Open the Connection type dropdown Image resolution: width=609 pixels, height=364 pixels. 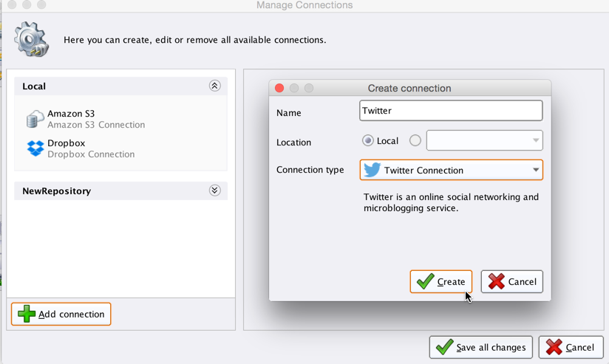coord(535,170)
